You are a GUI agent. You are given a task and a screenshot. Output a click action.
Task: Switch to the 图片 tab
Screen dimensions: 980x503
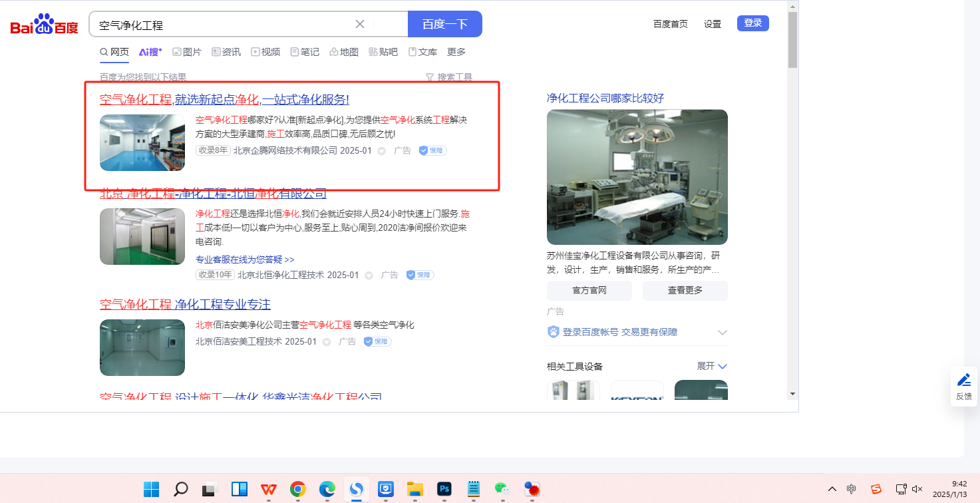(x=187, y=52)
